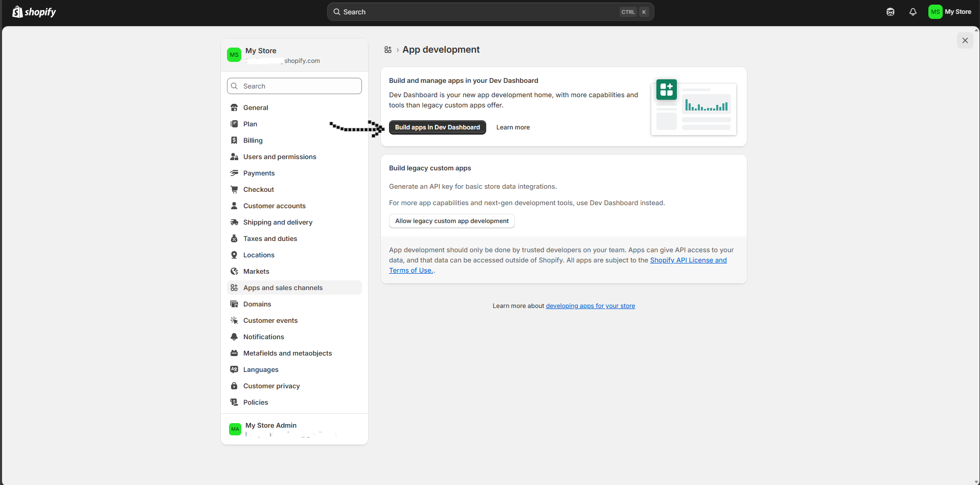Screen dimensions: 980x485
Task: Click the Plan icon in the sidebar
Action: coord(234,124)
